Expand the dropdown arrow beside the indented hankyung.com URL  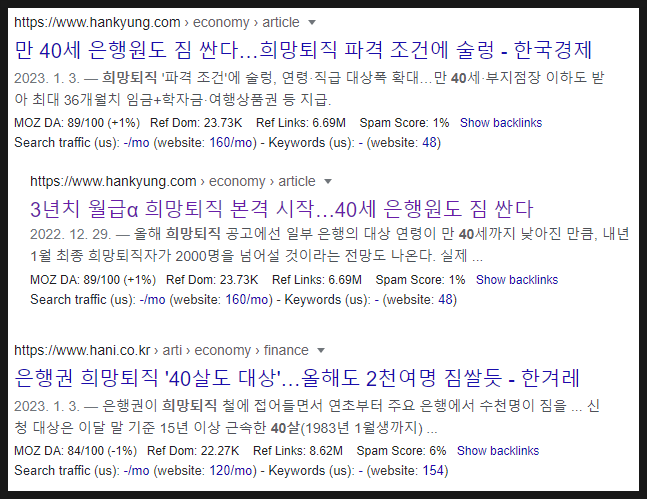pos(328,182)
